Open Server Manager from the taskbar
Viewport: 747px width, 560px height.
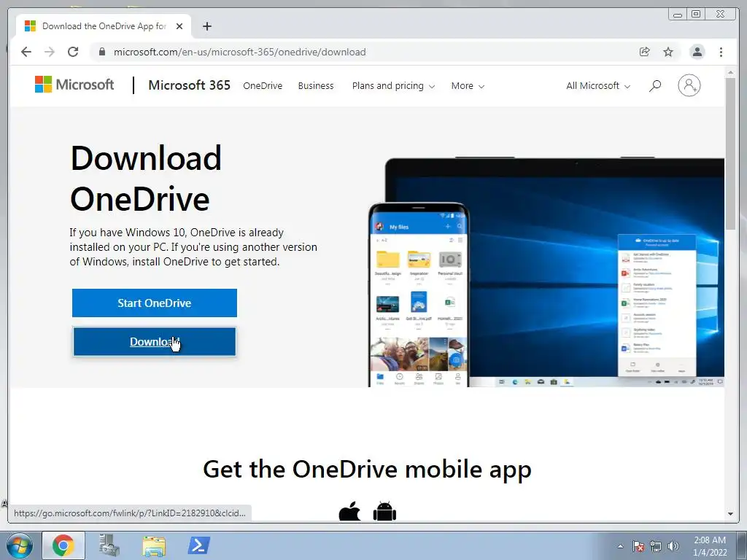pos(109,545)
